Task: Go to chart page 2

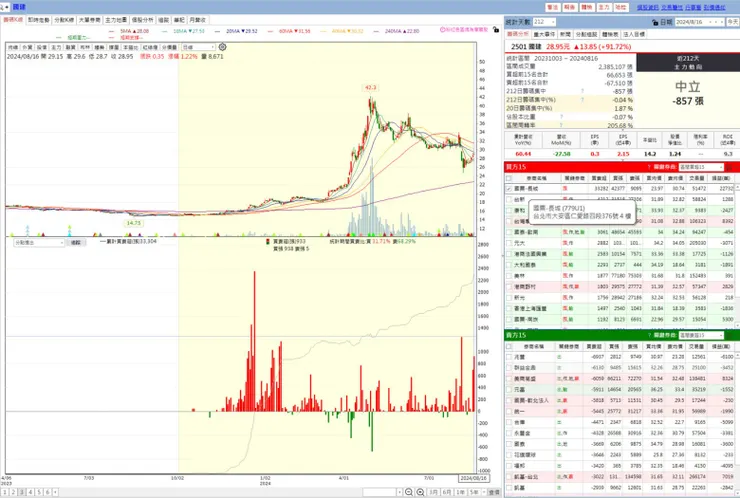Action: coord(13,492)
